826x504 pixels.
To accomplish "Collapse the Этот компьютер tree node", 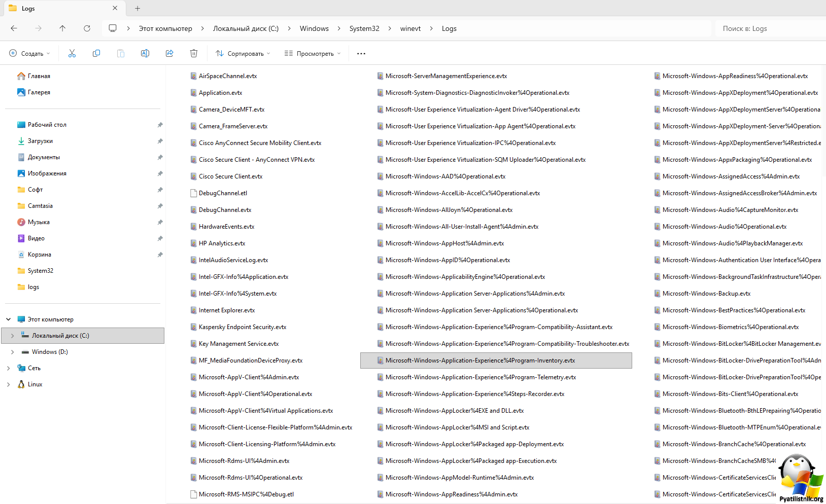I will [x=8, y=319].
